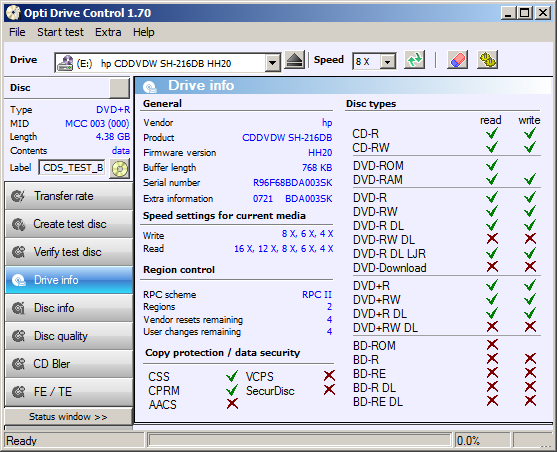Open the yellow settings tool icon

coord(488,60)
